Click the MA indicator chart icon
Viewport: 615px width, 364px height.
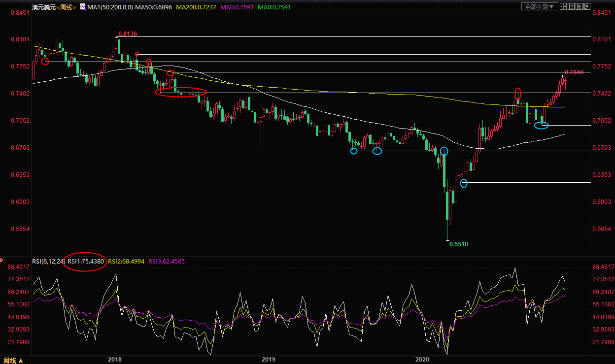pyautogui.click(x=82, y=7)
